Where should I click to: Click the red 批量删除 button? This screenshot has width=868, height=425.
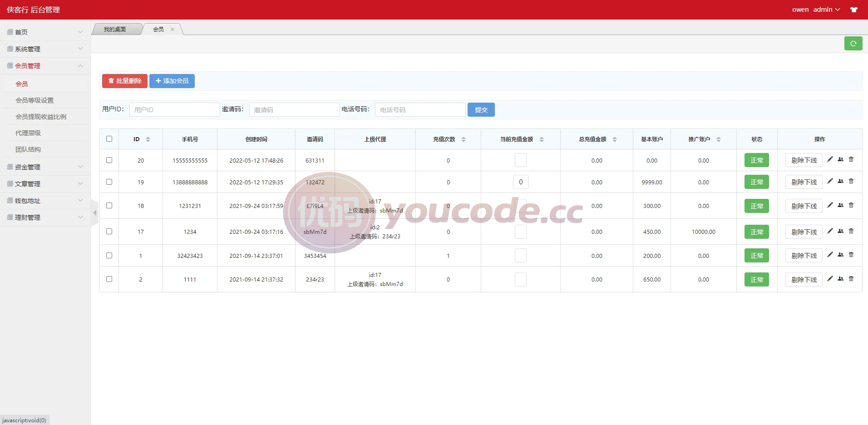(125, 81)
